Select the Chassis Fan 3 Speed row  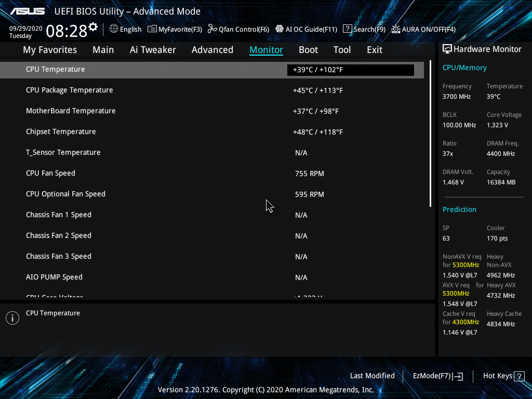tap(212, 257)
